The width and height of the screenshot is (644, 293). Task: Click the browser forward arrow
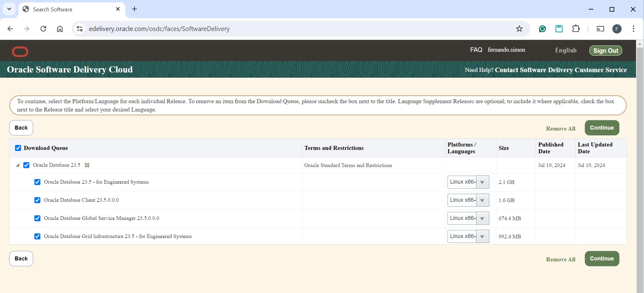[x=27, y=29]
